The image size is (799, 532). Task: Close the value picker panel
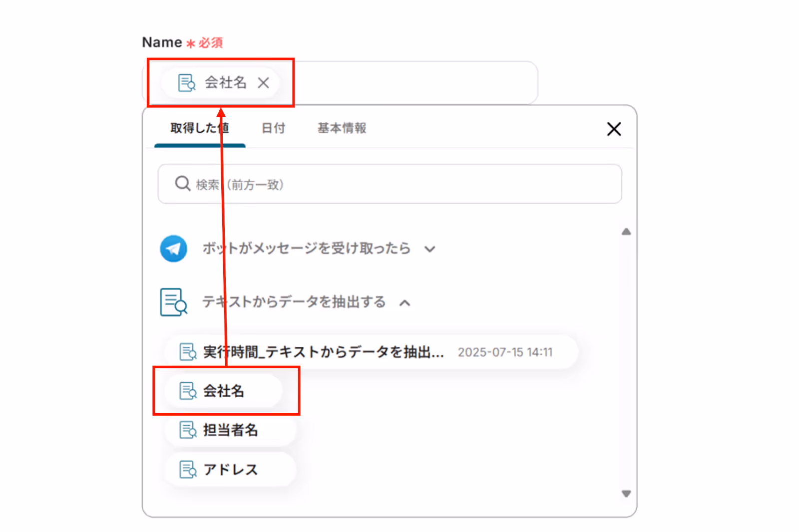tap(614, 129)
